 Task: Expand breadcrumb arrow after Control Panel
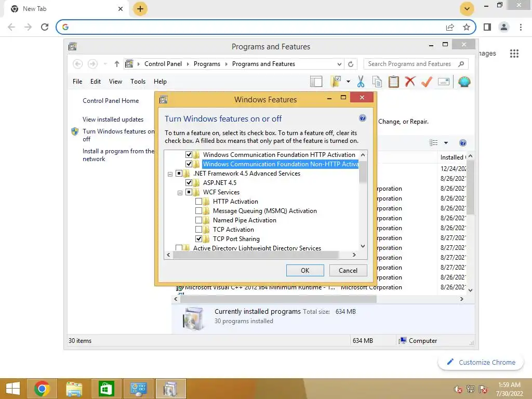coord(188,64)
